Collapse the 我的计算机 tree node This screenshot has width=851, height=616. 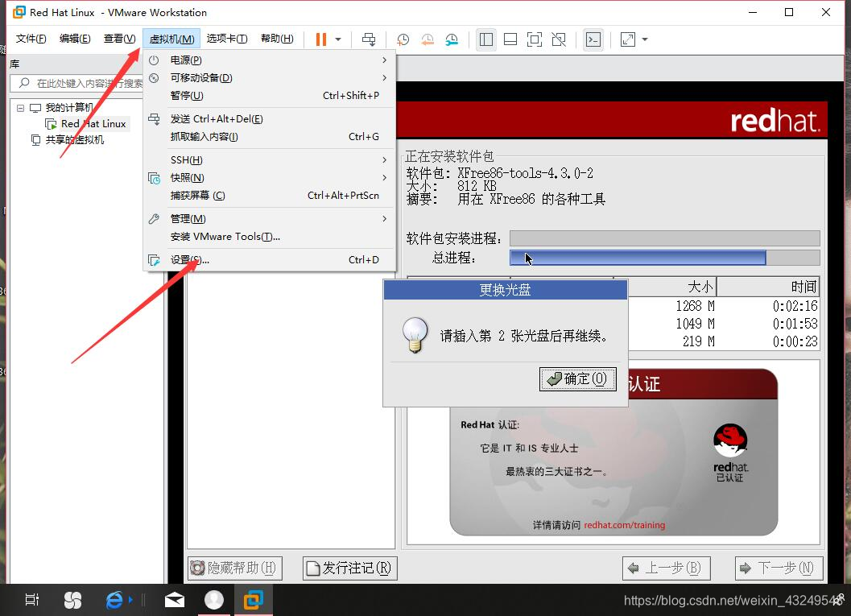21,108
